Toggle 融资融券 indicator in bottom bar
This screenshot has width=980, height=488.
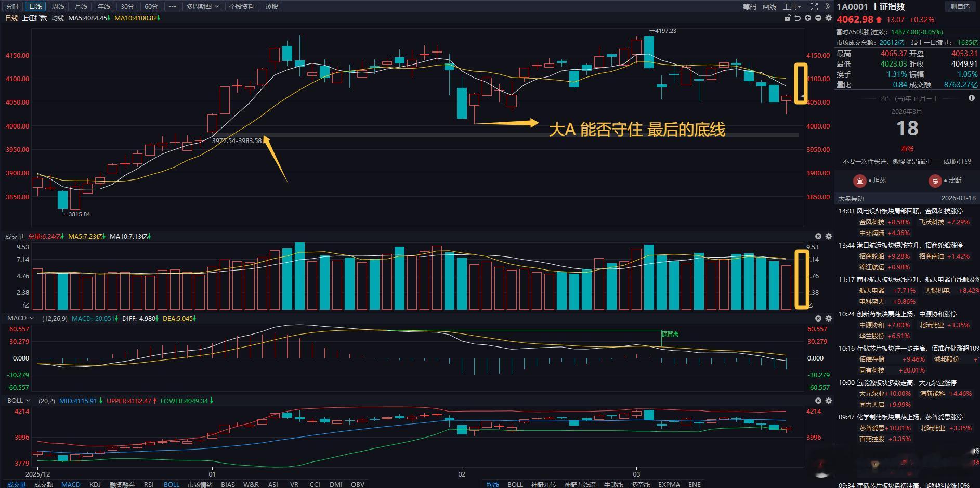tap(122, 484)
